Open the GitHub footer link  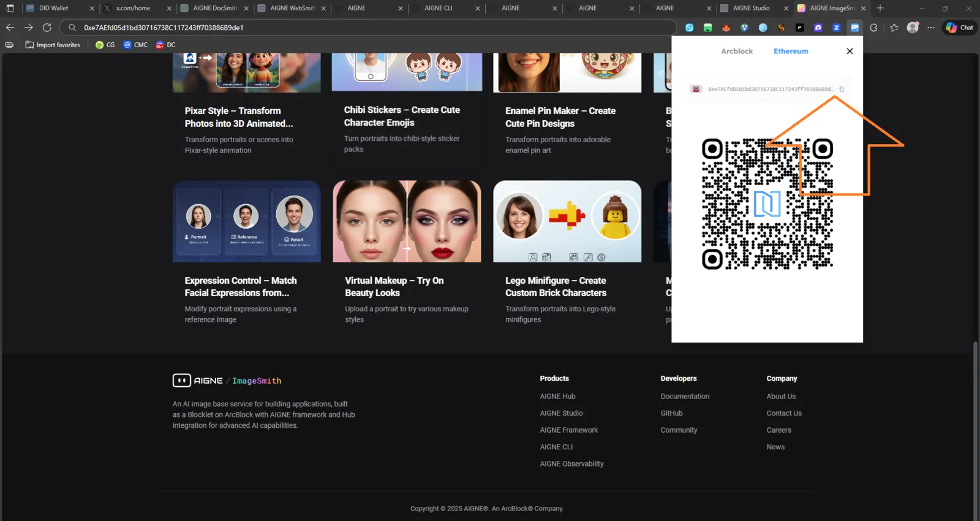point(671,413)
